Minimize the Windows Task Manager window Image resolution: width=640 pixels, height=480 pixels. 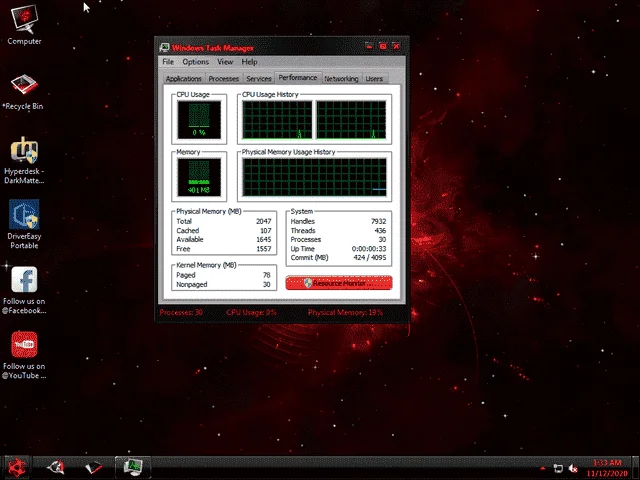pyautogui.click(x=369, y=46)
